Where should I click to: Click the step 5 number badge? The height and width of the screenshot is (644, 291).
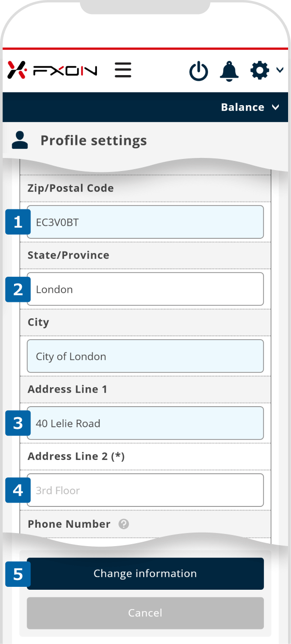[x=18, y=574]
